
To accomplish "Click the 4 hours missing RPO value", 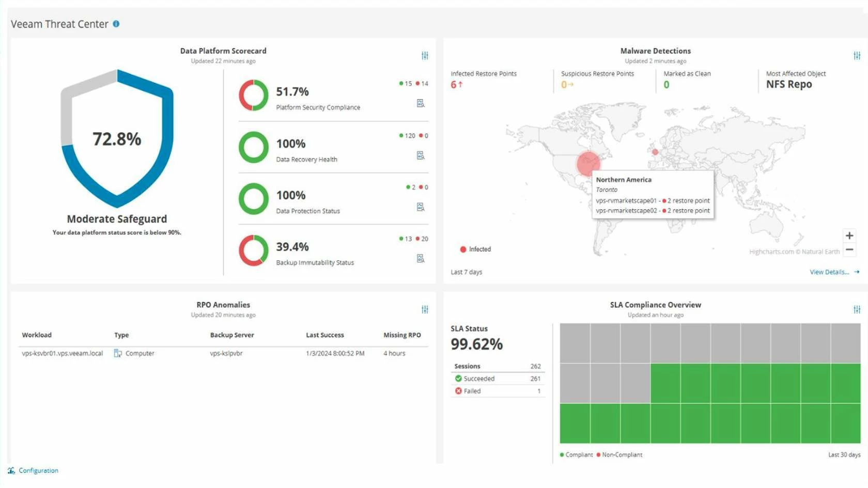I will click(x=394, y=353).
